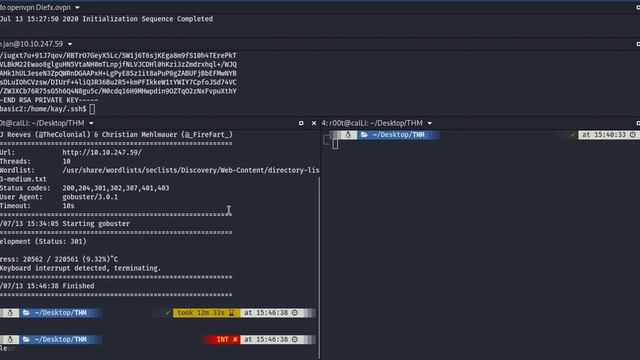The image size is (640, 360).
Task: Click the wordlist path '/usr/share/wordlists/seclists/...'
Action: [x=191, y=170]
